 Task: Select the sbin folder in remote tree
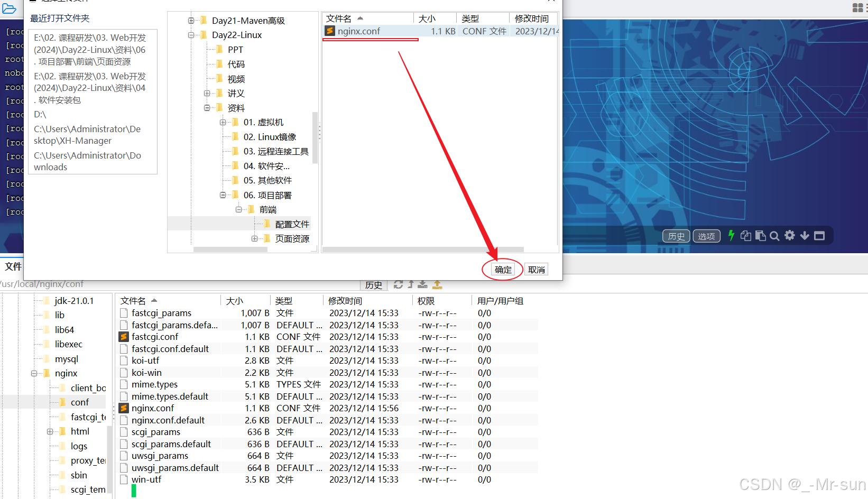coord(79,475)
